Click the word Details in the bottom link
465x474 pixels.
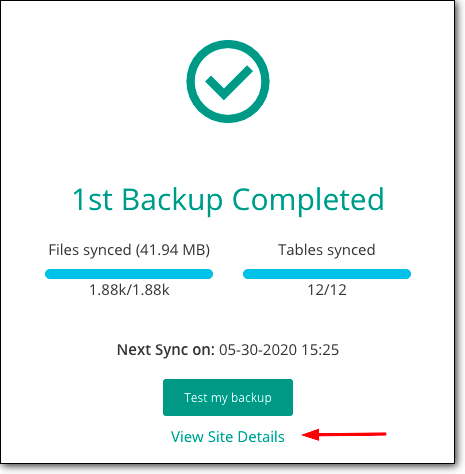tap(261, 437)
